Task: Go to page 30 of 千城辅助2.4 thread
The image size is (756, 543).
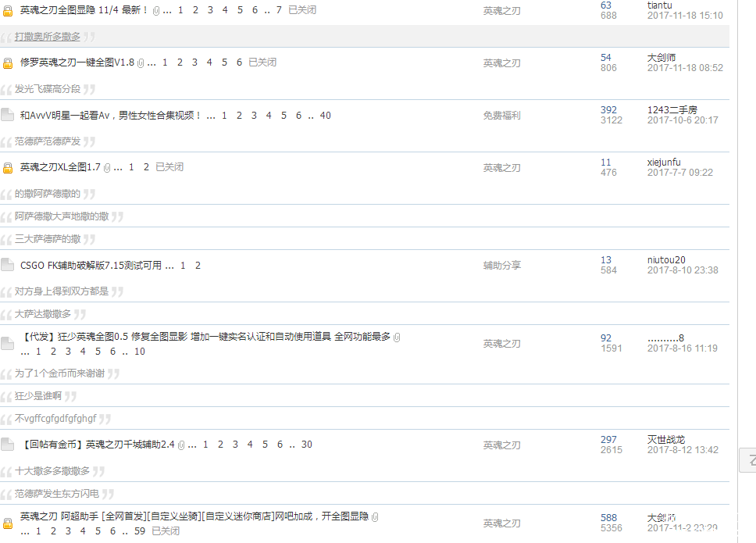Action: 307,444
